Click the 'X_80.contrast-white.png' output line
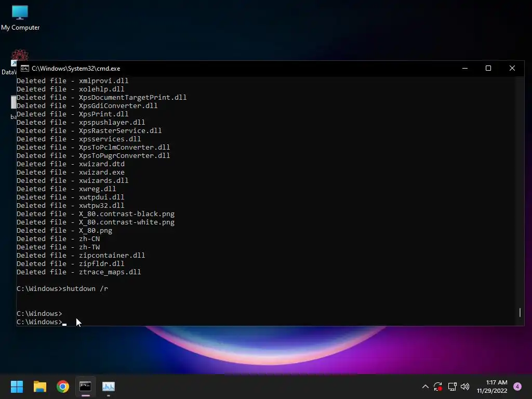Screen dimensions: 532x399 (x=96, y=222)
